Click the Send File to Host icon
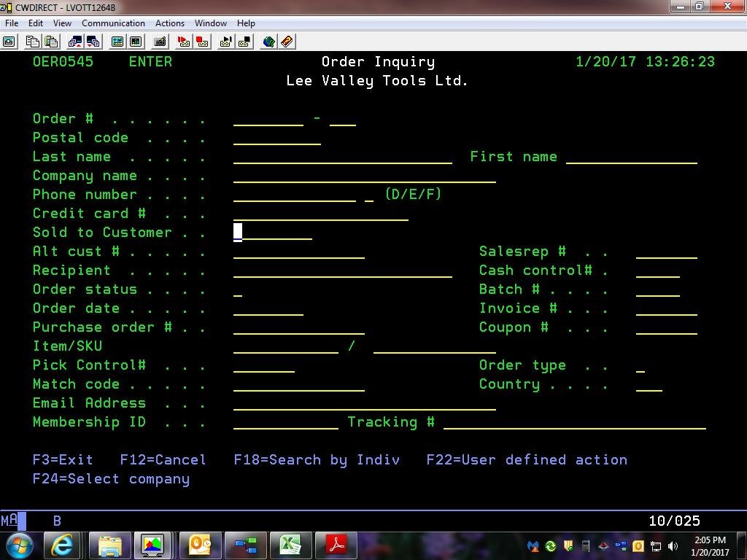Image resolution: width=747 pixels, height=560 pixels. [75, 42]
